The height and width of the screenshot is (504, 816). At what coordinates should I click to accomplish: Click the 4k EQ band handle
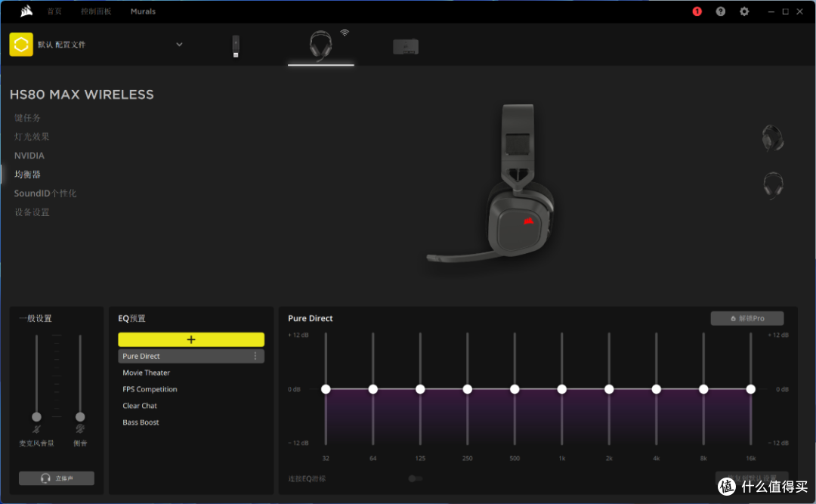coord(657,389)
